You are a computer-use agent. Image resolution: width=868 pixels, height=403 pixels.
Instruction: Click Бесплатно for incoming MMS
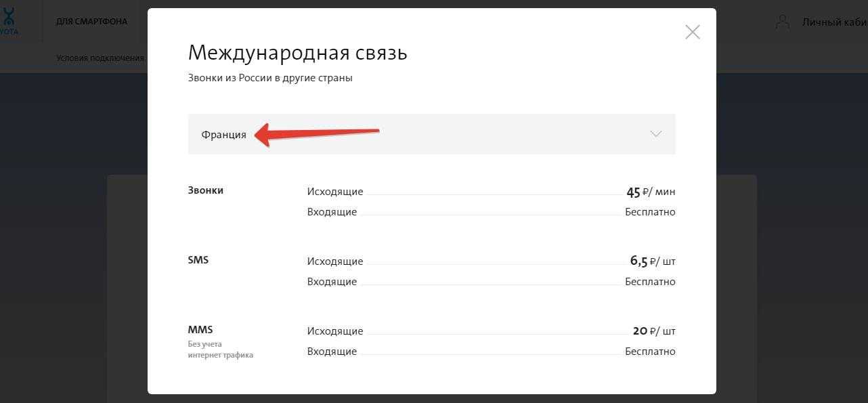pos(650,352)
